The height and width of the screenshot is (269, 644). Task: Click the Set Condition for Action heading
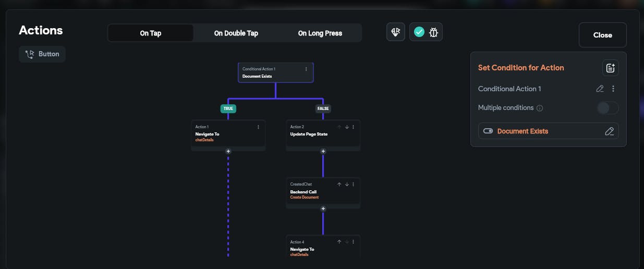(x=521, y=68)
